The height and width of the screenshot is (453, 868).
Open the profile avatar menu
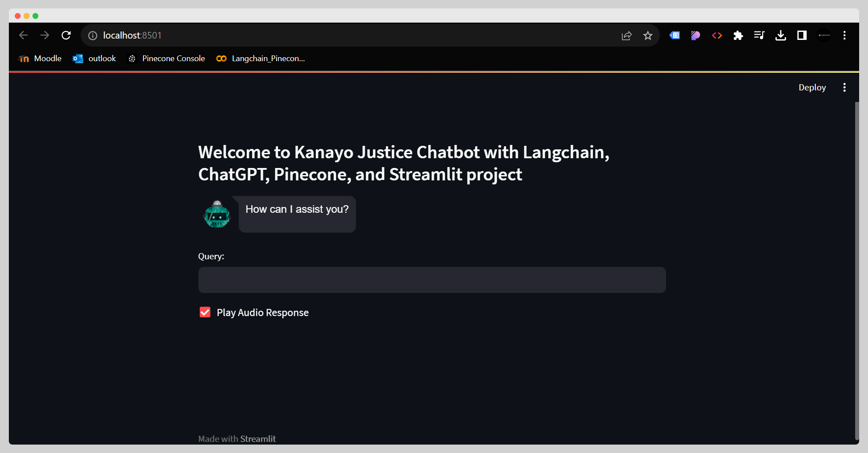(x=823, y=35)
